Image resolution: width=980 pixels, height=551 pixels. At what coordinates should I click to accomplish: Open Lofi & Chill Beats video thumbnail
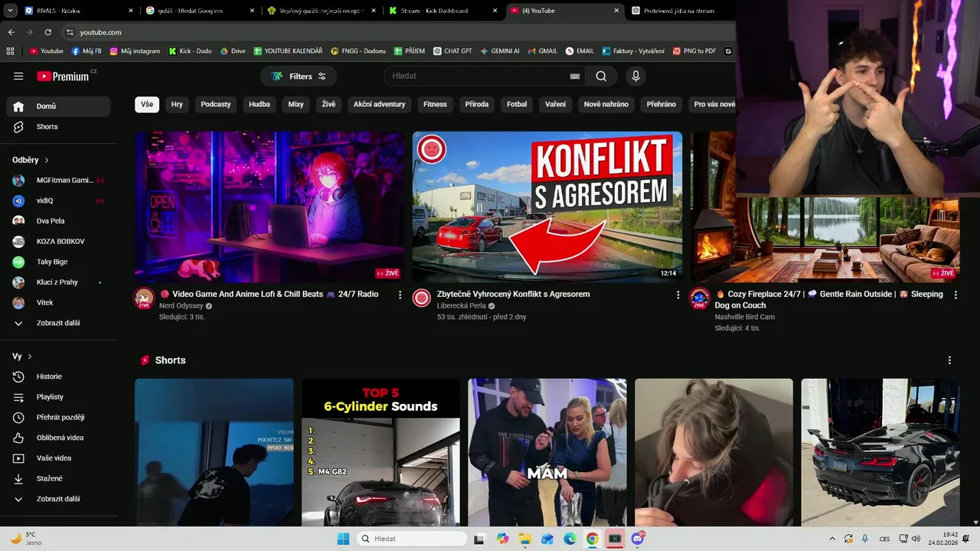coord(269,207)
